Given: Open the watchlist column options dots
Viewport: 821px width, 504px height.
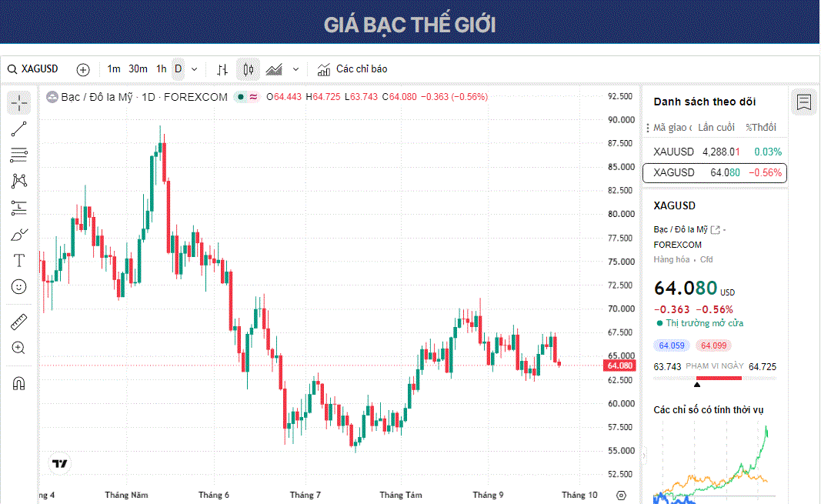Looking at the screenshot, I should 648,128.
